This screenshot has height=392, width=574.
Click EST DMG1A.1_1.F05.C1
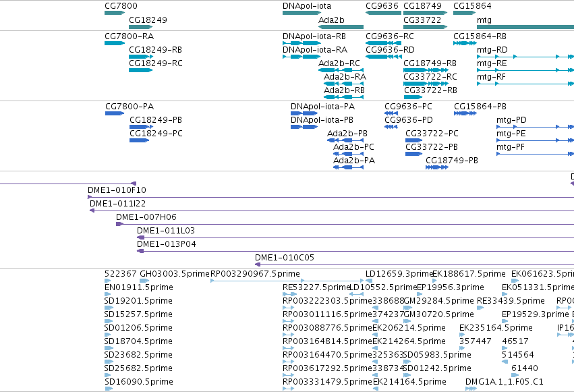tap(504, 382)
